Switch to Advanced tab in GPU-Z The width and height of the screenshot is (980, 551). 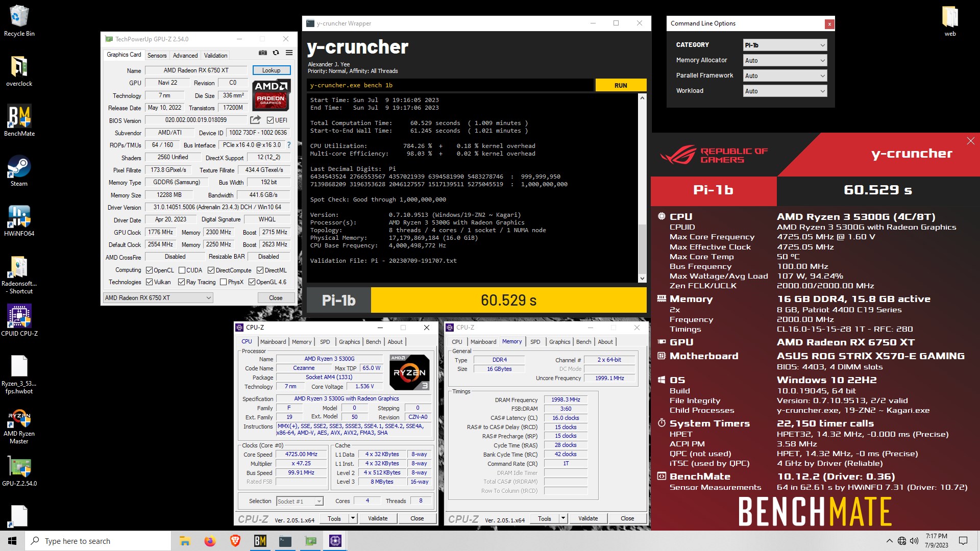coord(185,56)
